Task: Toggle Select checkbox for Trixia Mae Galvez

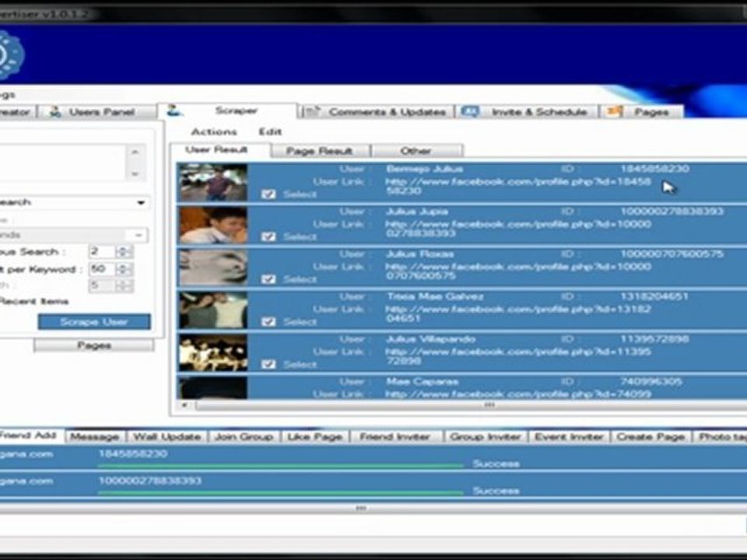Action: (268, 322)
